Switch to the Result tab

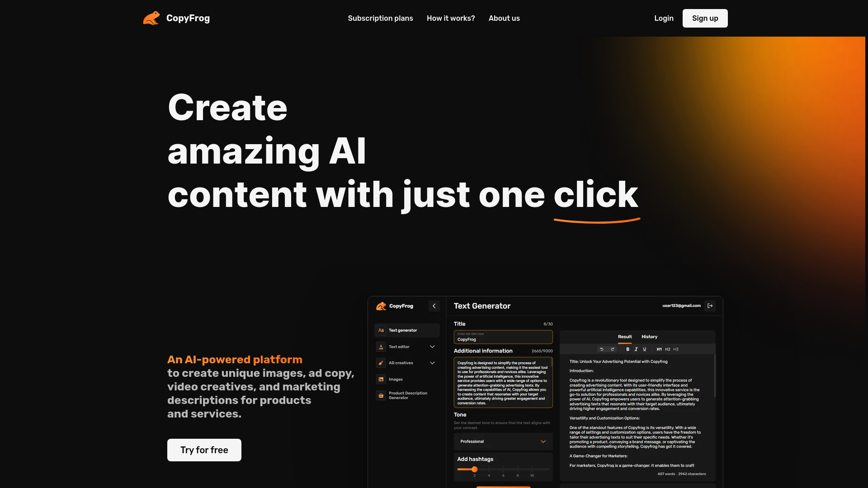point(625,336)
